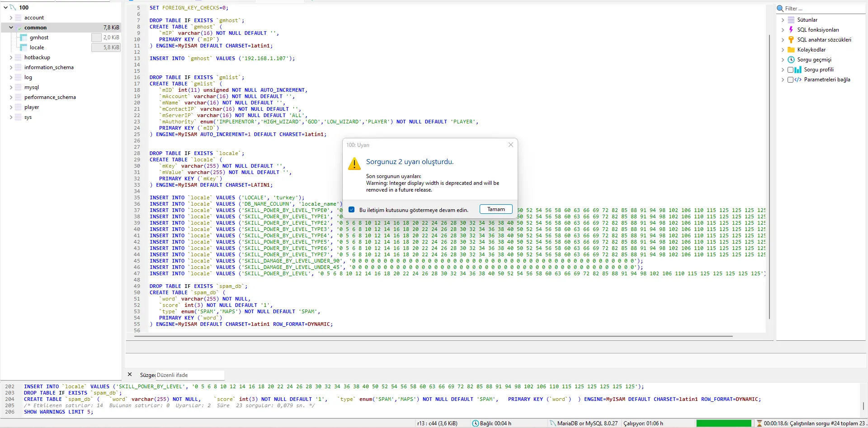The image size is (868, 428).
Task: Click the common database icon with checkmark
Action: (x=19, y=28)
